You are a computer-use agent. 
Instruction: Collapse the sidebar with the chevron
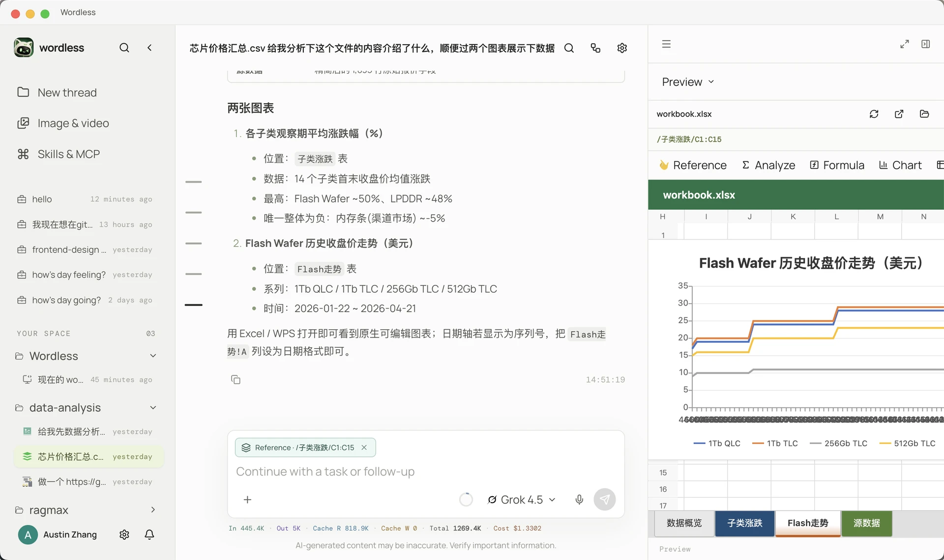click(149, 48)
